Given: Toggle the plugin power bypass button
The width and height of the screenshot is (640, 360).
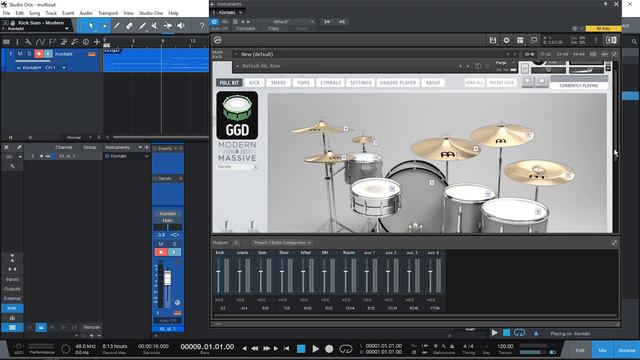Looking at the screenshot, I should pos(215,22).
